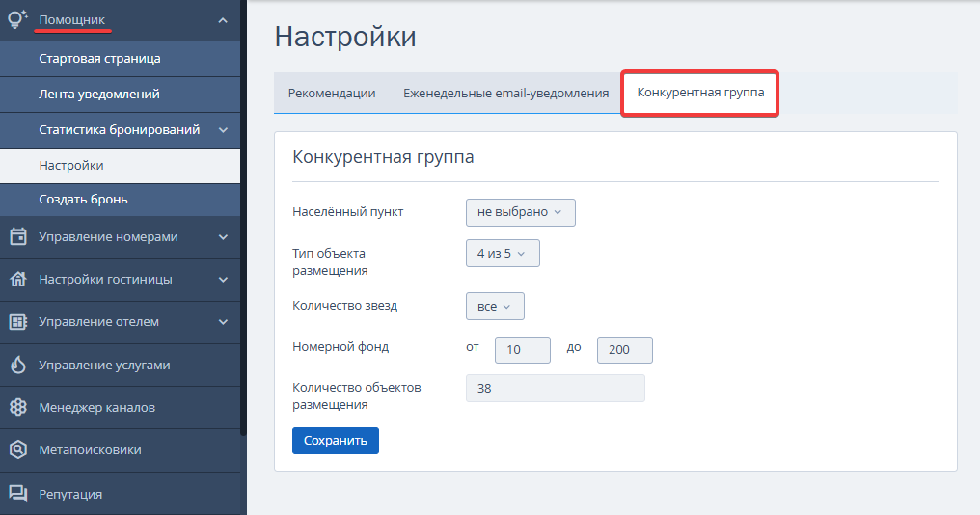Select the Конкурентная группа tab

click(x=700, y=93)
